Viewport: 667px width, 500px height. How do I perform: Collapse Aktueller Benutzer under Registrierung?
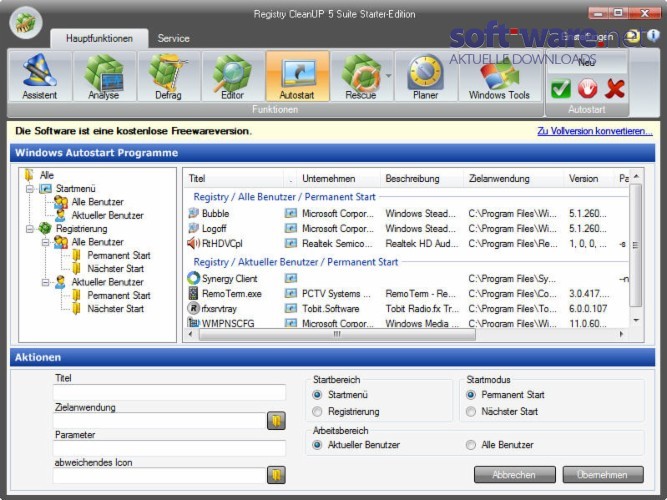pyautogui.click(x=46, y=282)
